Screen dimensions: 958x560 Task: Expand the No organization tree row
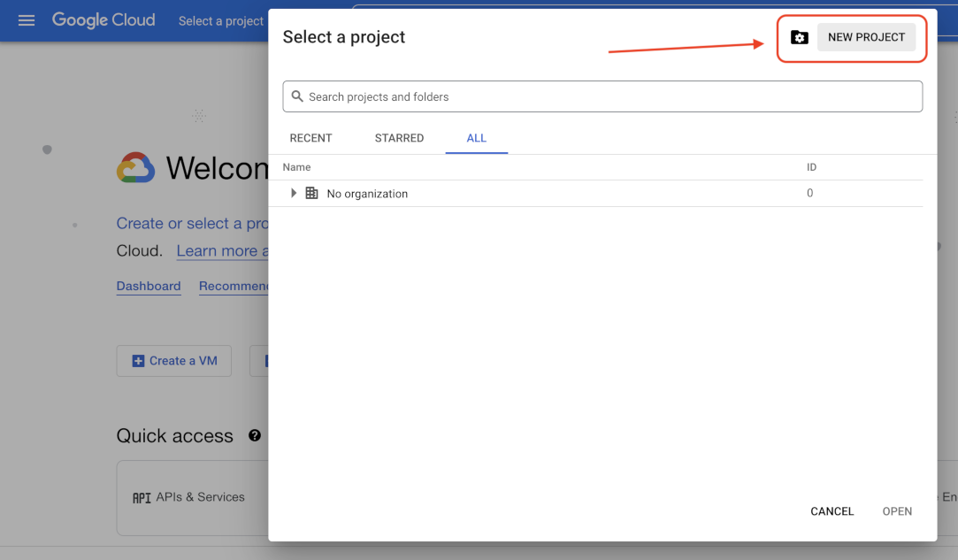(294, 193)
